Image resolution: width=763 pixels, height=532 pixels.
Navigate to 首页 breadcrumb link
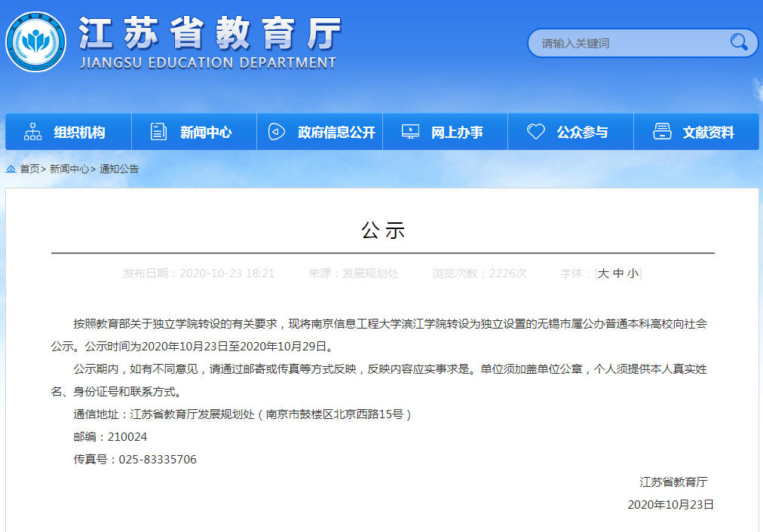[x=29, y=169]
